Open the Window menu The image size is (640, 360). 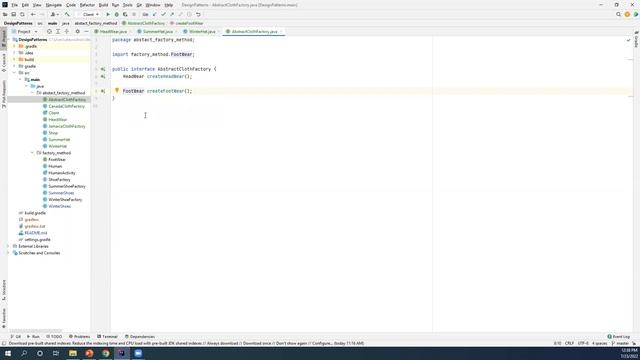(x=153, y=5)
